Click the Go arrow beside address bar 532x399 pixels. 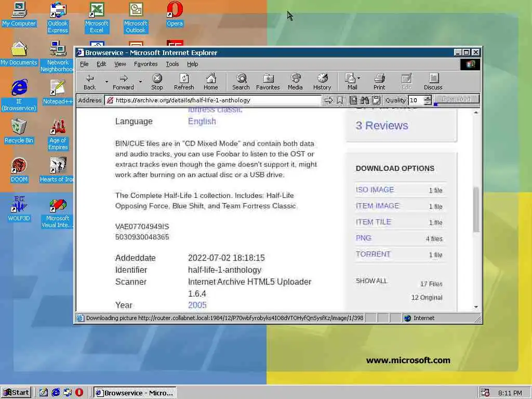click(328, 100)
